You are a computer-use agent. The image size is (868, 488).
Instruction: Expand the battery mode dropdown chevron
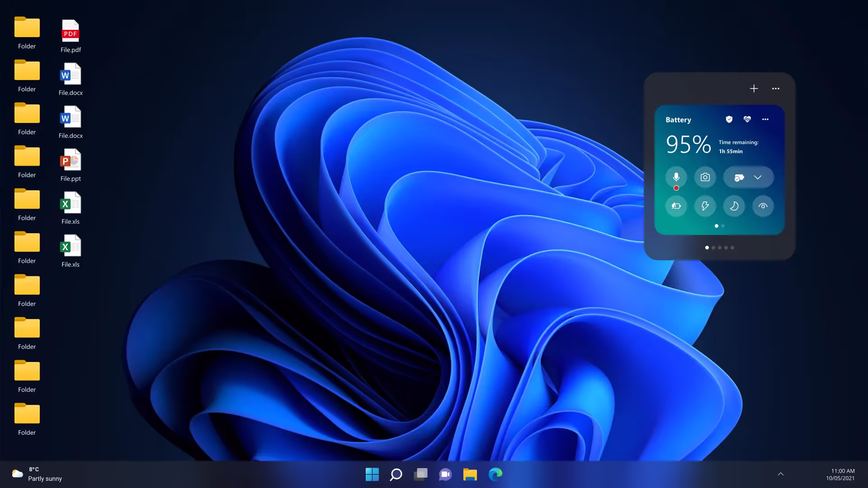point(758,177)
